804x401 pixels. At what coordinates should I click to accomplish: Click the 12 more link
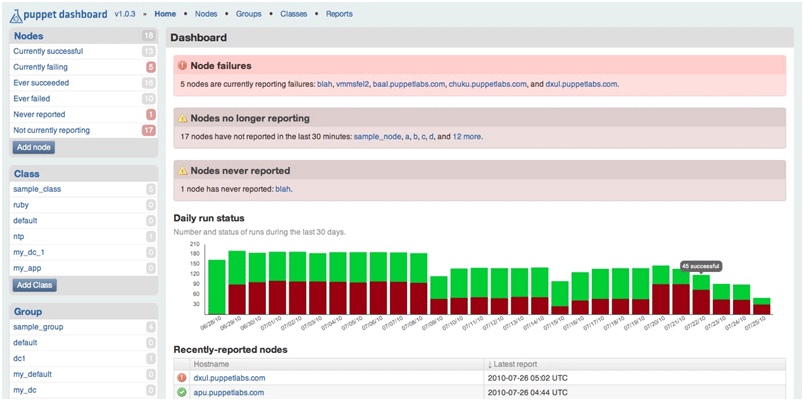pyautogui.click(x=467, y=137)
